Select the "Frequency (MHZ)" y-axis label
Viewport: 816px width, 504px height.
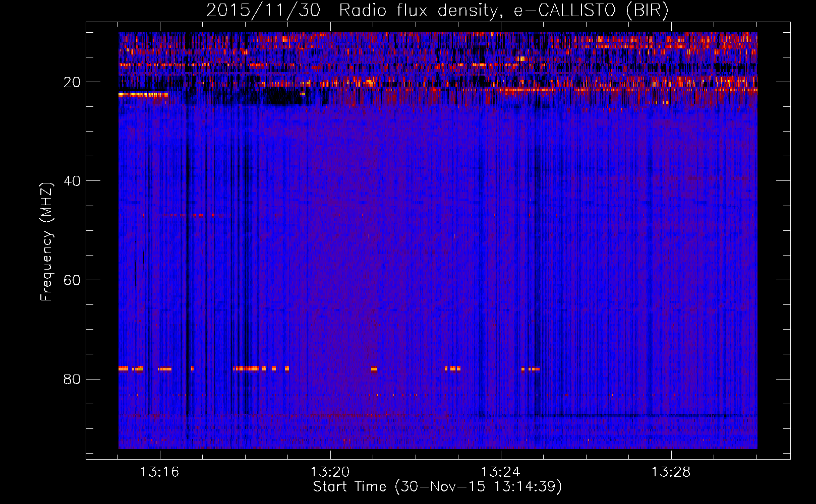46,242
